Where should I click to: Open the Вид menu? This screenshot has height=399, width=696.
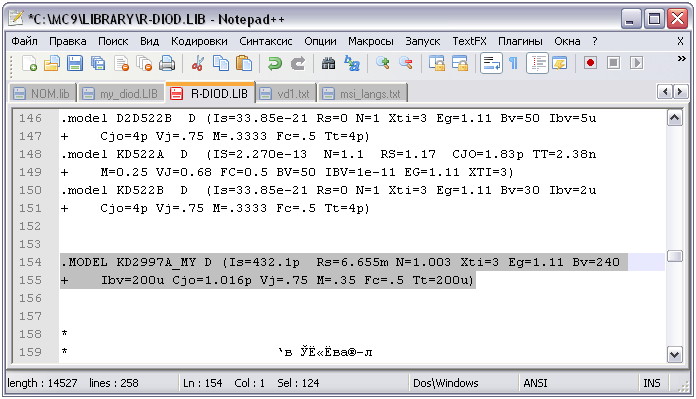click(x=149, y=41)
